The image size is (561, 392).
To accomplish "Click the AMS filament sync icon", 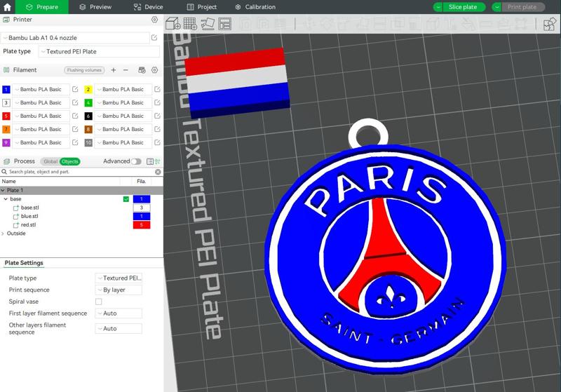I will pyautogui.click(x=142, y=70).
